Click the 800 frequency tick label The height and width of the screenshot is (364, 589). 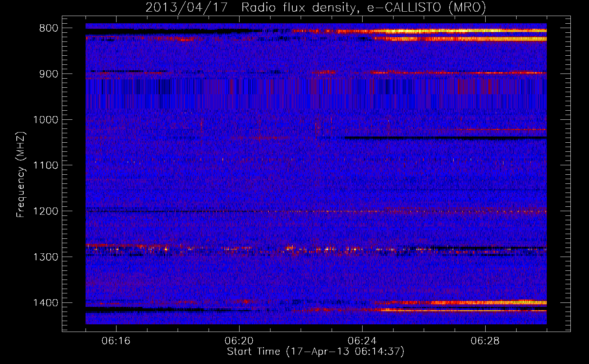49,28
